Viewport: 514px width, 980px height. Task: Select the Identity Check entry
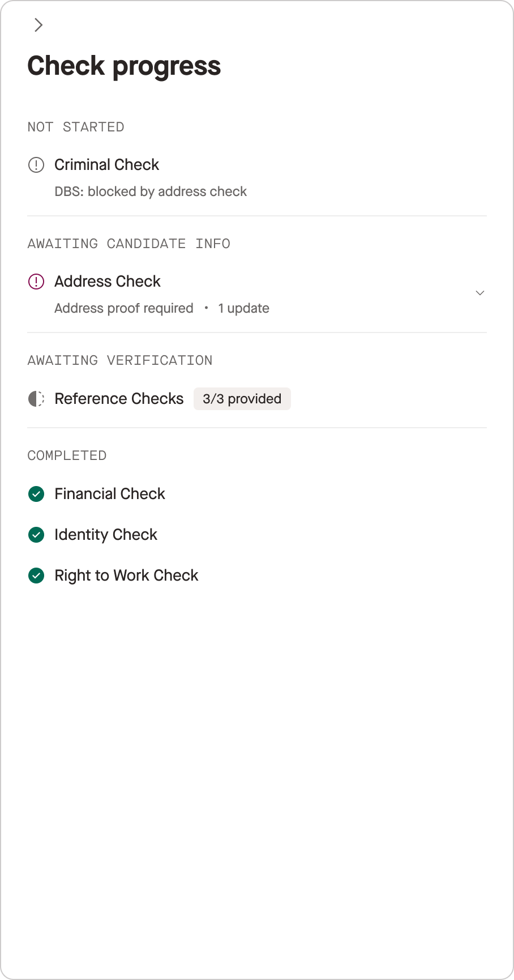coord(105,535)
